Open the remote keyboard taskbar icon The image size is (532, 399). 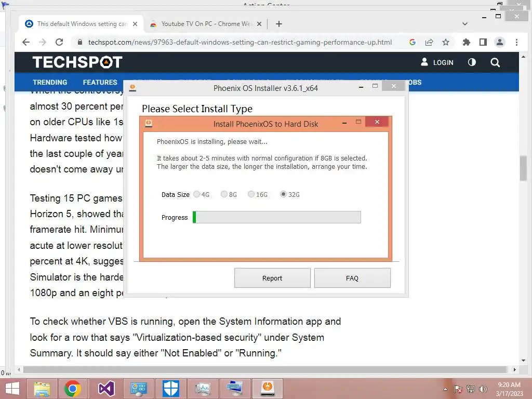[235, 389]
